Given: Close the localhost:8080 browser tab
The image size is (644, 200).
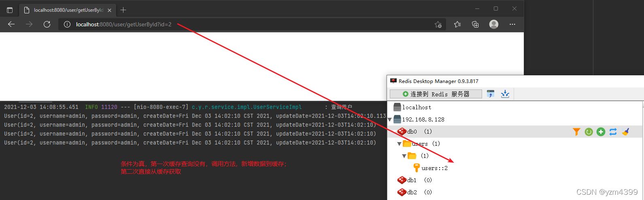Looking at the screenshot, I should pyautogui.click(x=109, y=10).
